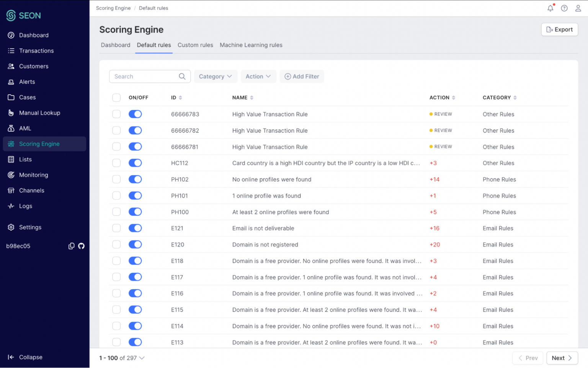Switch to the Custom rules tab
Screen dimensions: 588x368
(195, 45)
